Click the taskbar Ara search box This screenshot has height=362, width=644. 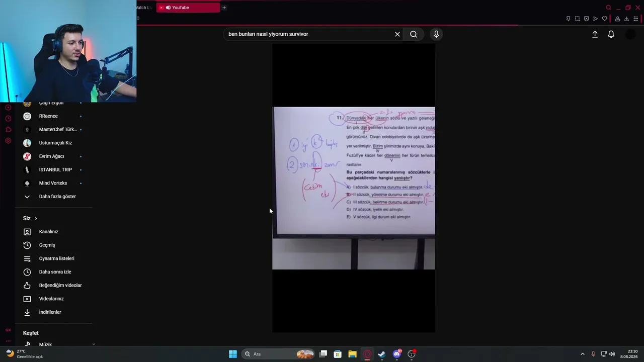coord(278,354)
